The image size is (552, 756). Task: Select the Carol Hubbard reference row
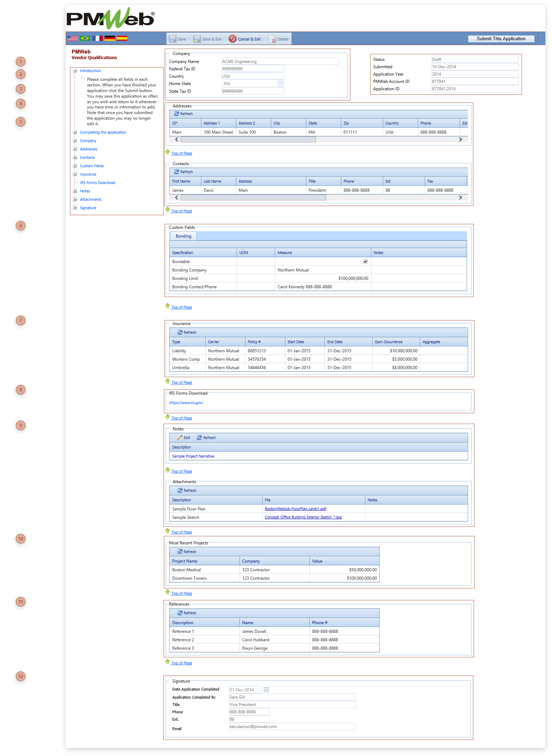274,640
